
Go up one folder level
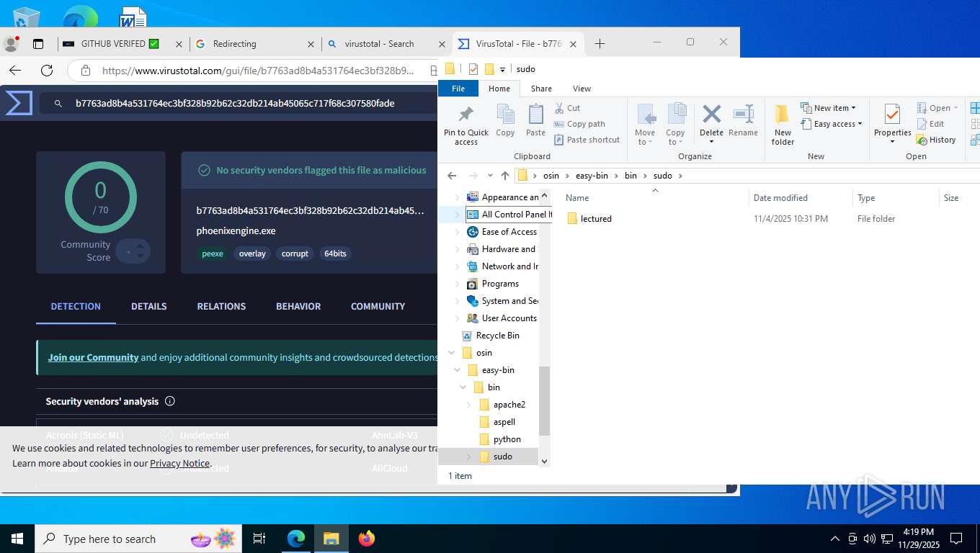click(x=504, y=176)
